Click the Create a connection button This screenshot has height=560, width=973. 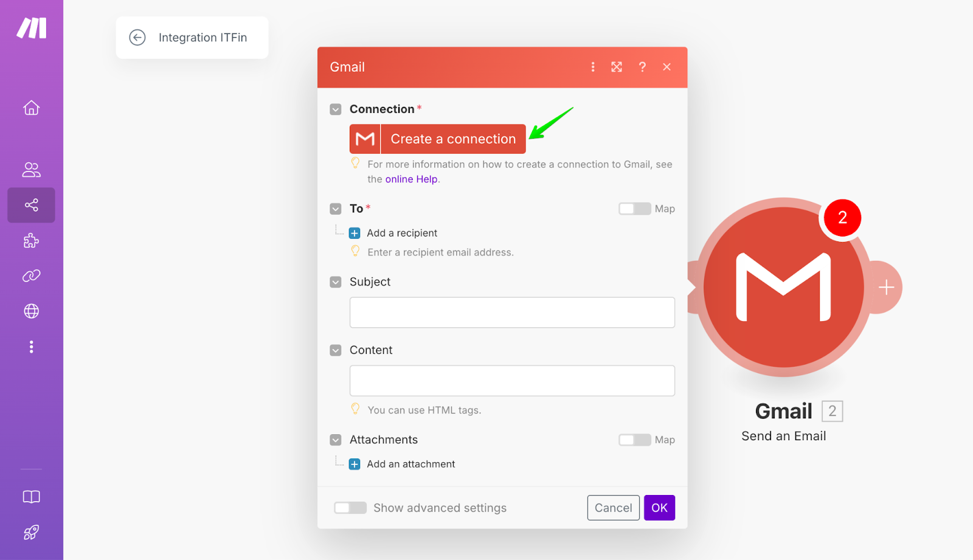click(438, 139)
